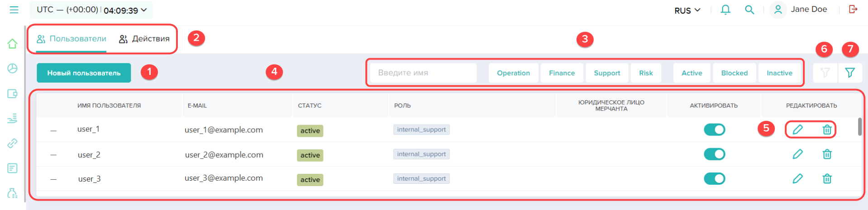Switch off user_3 activation toggle

(x=714, y=179)
